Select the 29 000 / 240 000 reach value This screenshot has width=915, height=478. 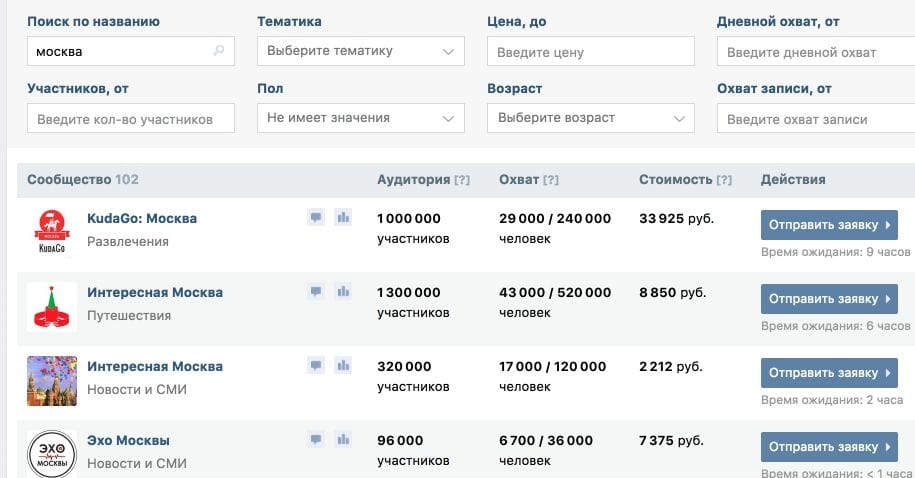[555, 218]
